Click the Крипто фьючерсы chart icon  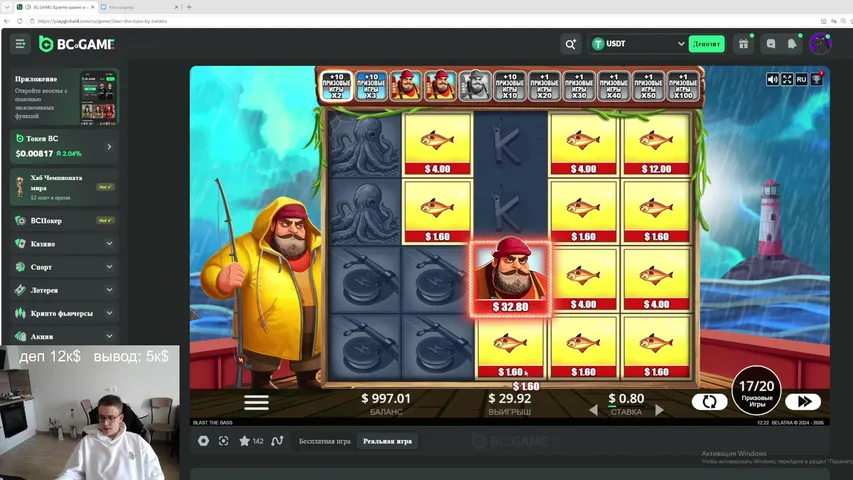pos(20,313)
